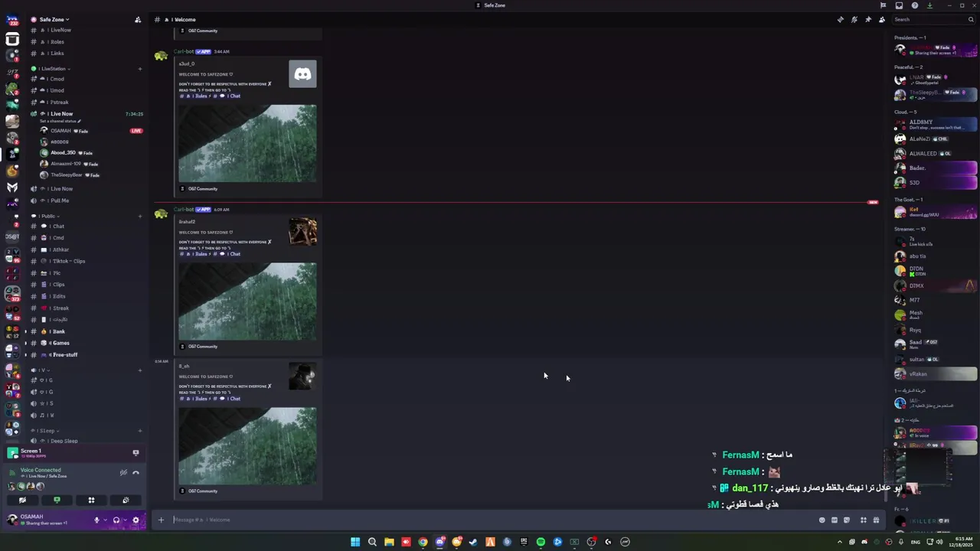
Task: Open Google Chrome from the taskbar
Action: pyautogui.click(x=423, y=542)
